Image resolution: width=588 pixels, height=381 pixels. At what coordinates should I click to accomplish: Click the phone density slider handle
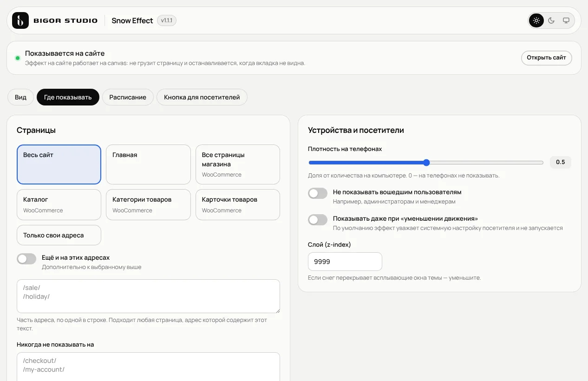point(426,163)
